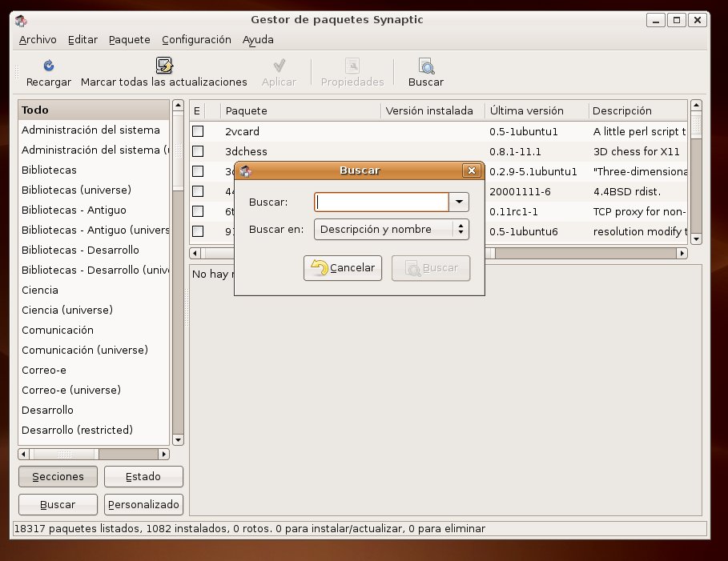Tick checkbox of package version 0.2.9-5.1ubuntu1
The image size is (728, 561).
198,171
